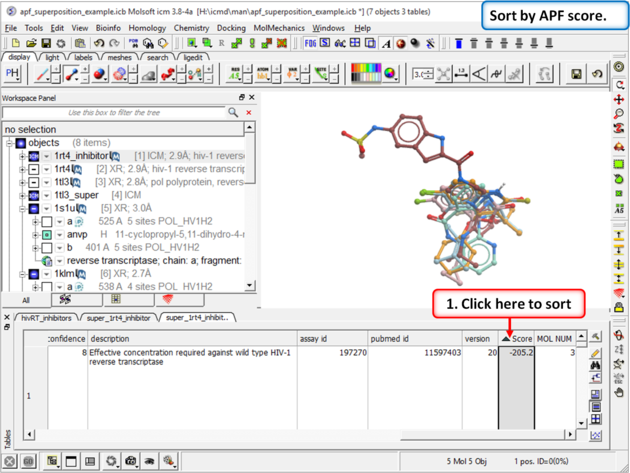The width and height of the screenshot is (630, 473).
Task: Toggle display checkbox for 1rt4 object
Action: tap(33, 169)
